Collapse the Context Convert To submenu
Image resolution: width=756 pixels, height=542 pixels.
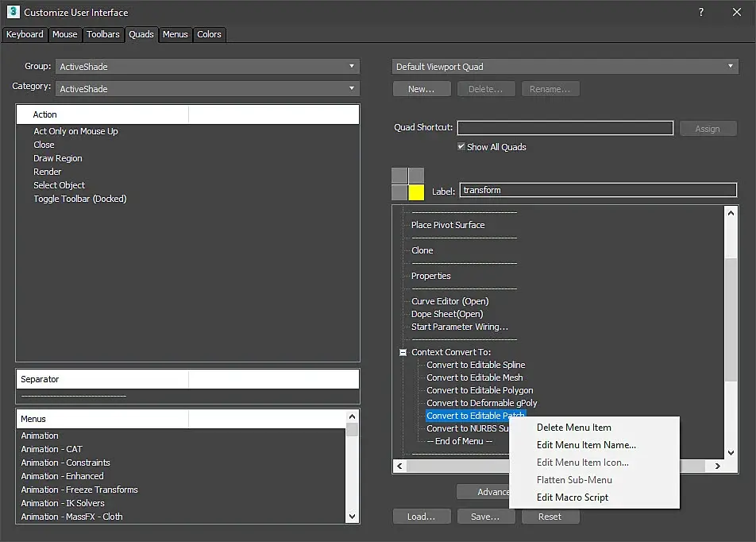pos(403,352)
